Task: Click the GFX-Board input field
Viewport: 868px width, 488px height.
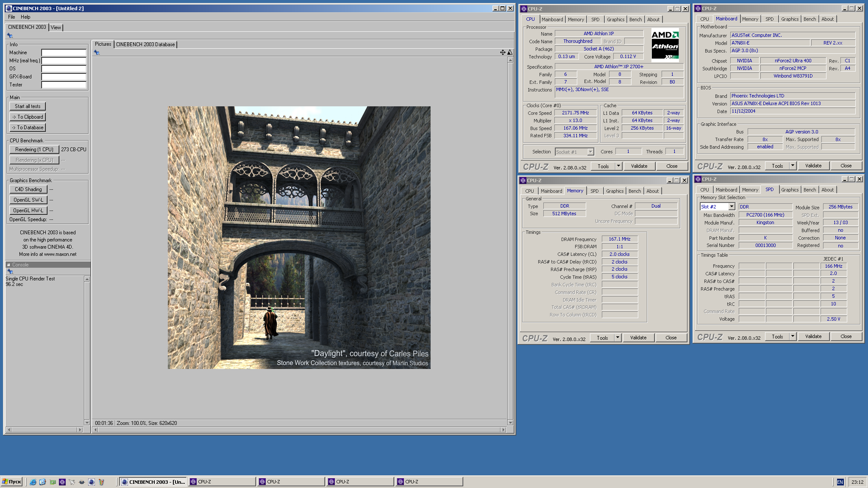Action: click(64, 77)
